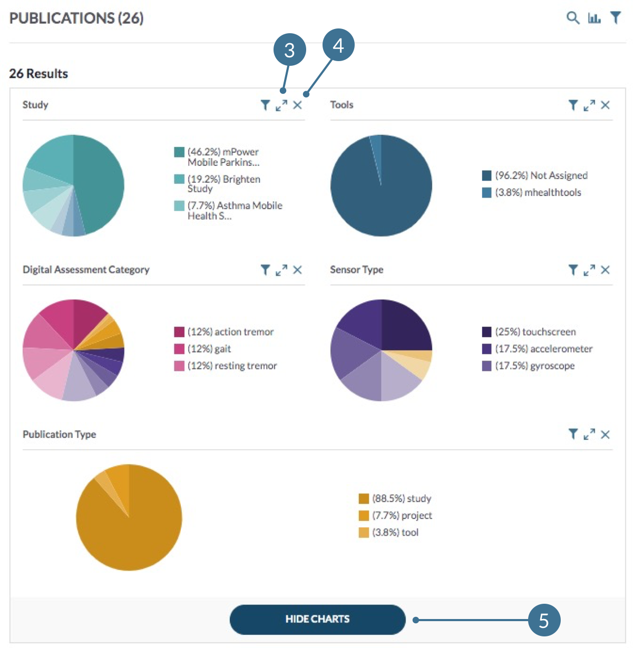Filter the Study chart
This screenshot has width=644, height=648.
[265, 105]
